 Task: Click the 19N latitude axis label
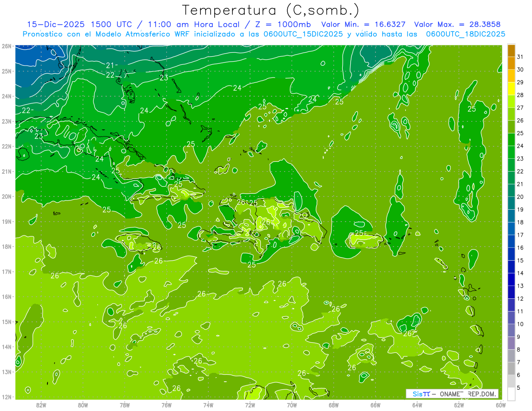click(7, 222)
